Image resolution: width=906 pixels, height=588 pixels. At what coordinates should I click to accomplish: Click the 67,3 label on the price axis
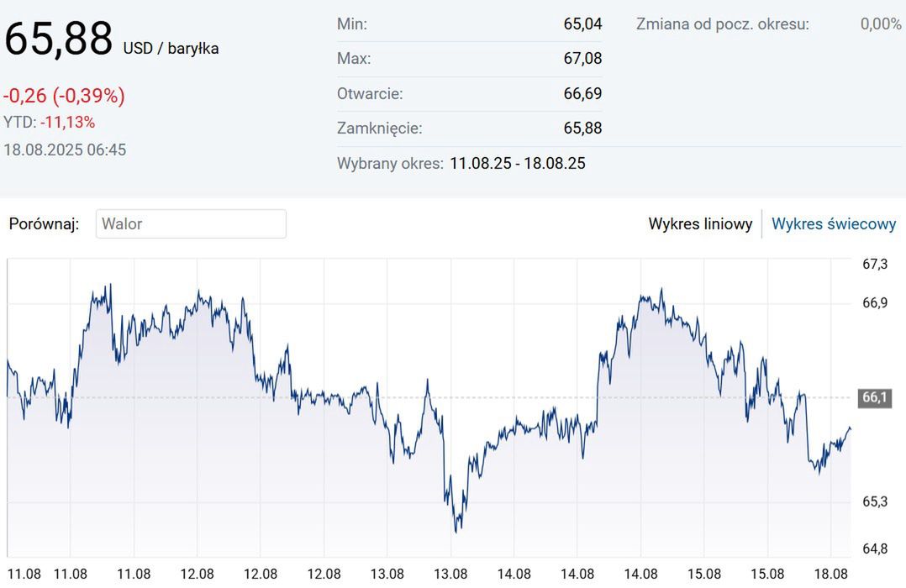click(875, 265)
